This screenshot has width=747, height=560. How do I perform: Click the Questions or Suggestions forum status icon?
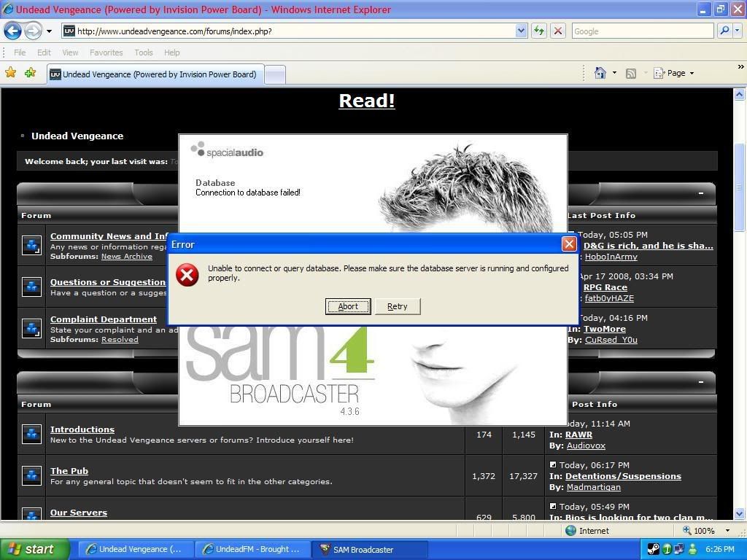pos(32,287)
